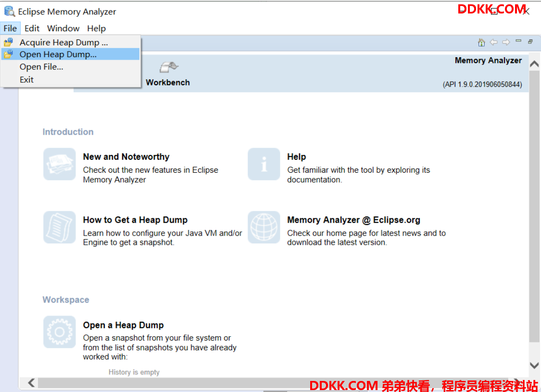The image size is (541, 392).
Task: Open the File menu
Action: click(x=10, y=28)
